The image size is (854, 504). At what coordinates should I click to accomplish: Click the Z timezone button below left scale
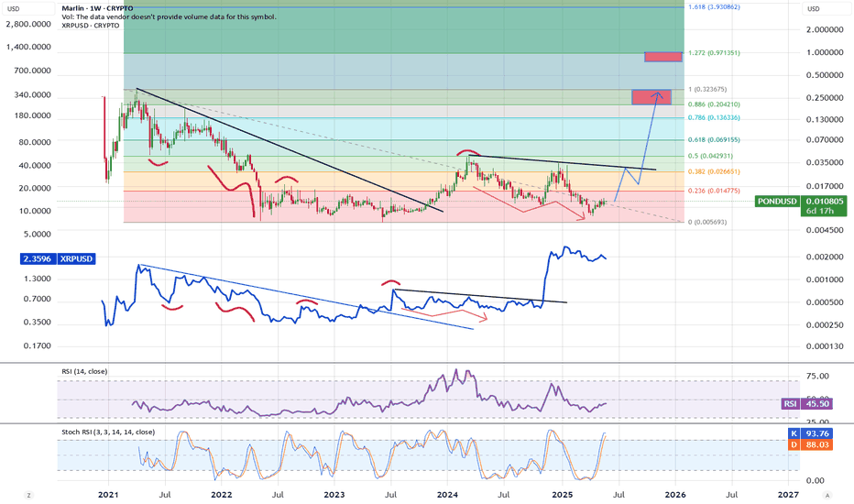(28, 495)
